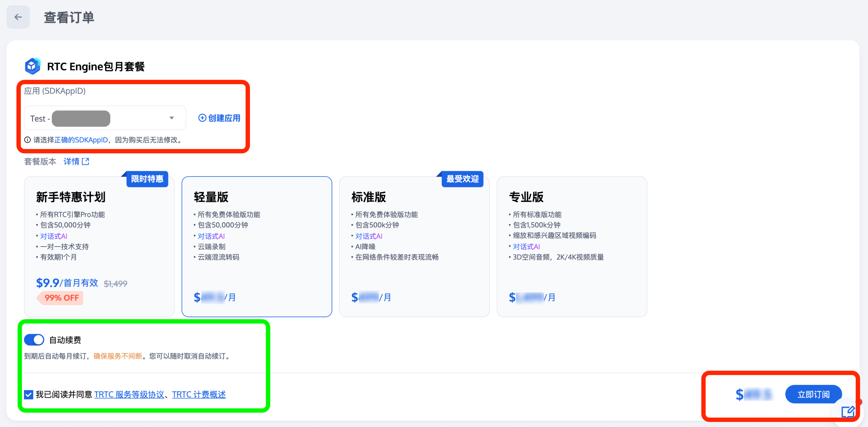Image resolution: width=868 pixels, height=427 pixels.
Task: Click 对话式AI in the 轻量版 card
Action: [x=211, y=236]
